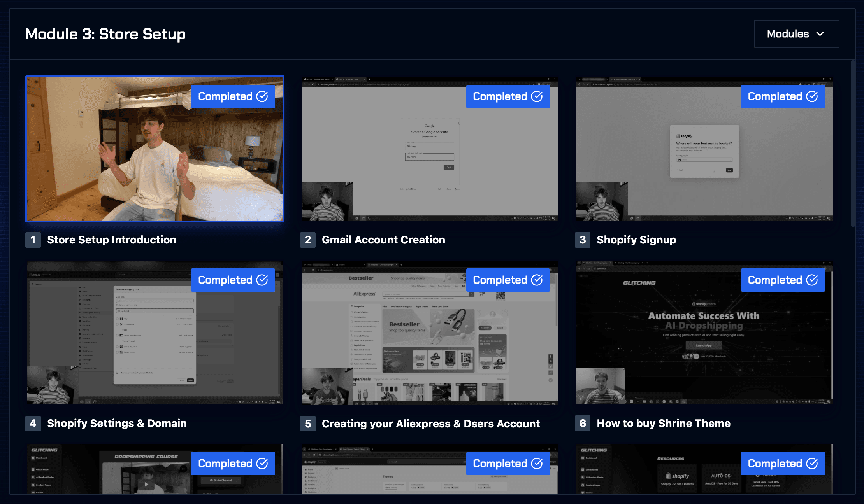Click checkmark icon on Gmail Account Creation badge
This screenshot has height=504, width=864.
537,96
